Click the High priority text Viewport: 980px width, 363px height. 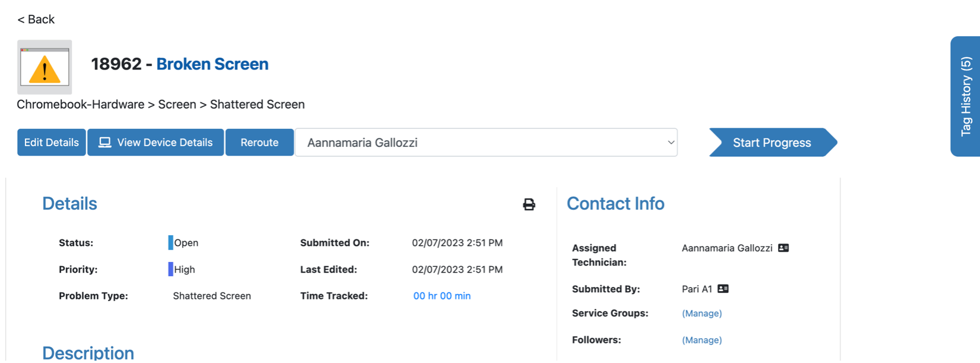pyautogui.click(x=185, y=269)
